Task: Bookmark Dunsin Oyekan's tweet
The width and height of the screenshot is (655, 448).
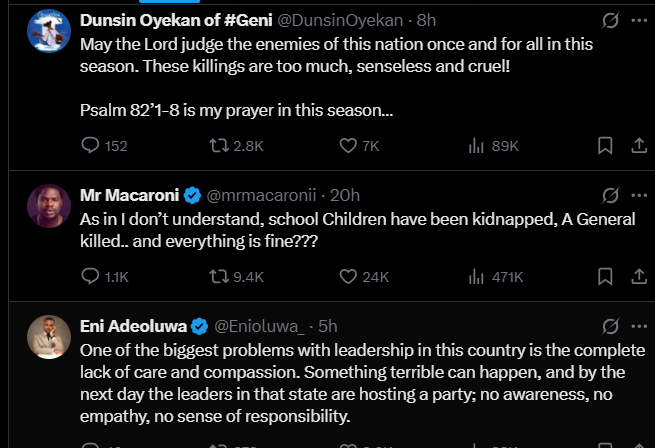Action: coord(605,146)
